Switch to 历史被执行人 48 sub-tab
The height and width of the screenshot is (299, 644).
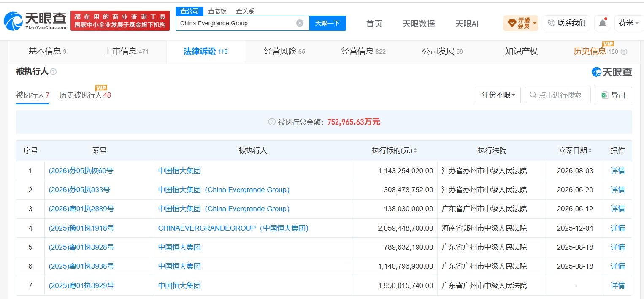(85, 95)
